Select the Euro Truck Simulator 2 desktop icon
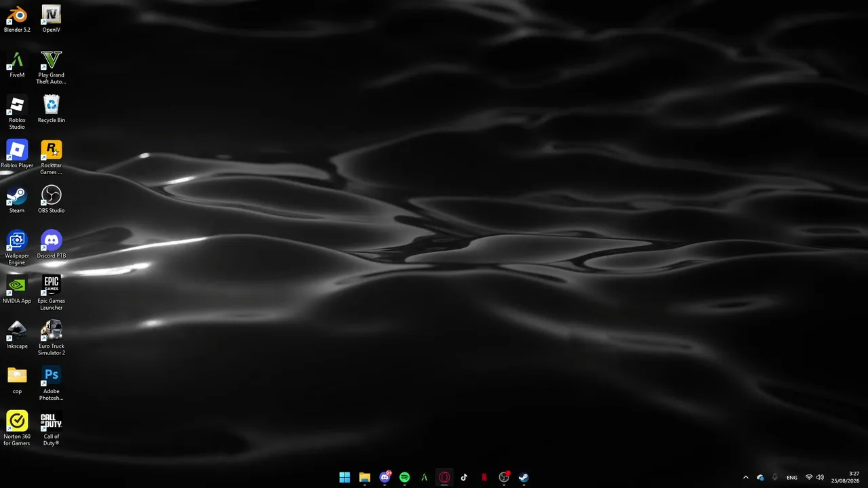Viewport: 868px width, 488px height. point(52,338)
